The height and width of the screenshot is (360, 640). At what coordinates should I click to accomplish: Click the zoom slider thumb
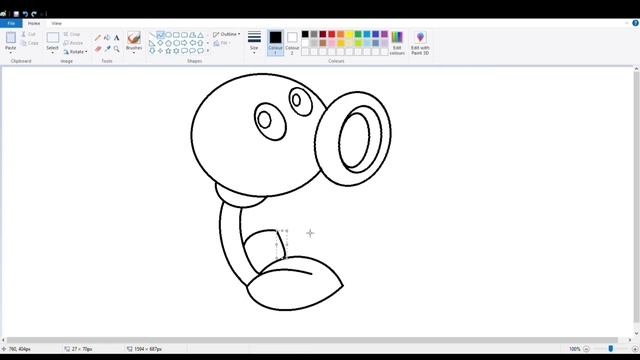pyautogui.click(x=611, y=349)
